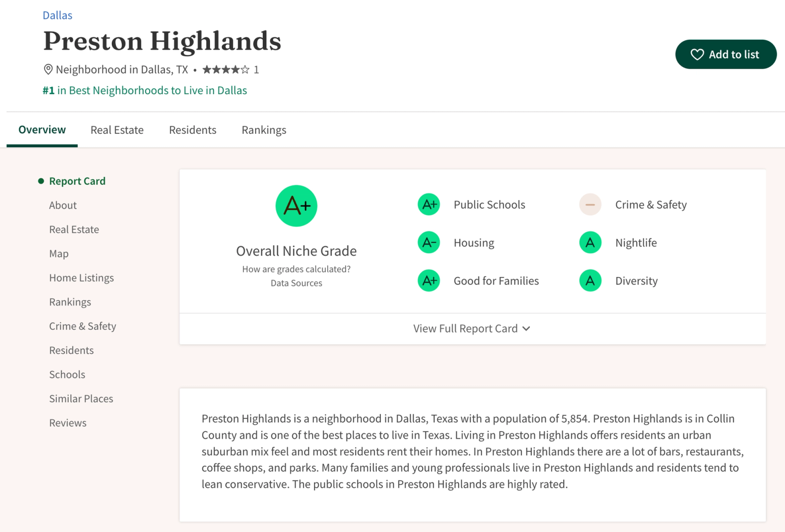Click the A badge for Nightlife

(x=590, y=243)
